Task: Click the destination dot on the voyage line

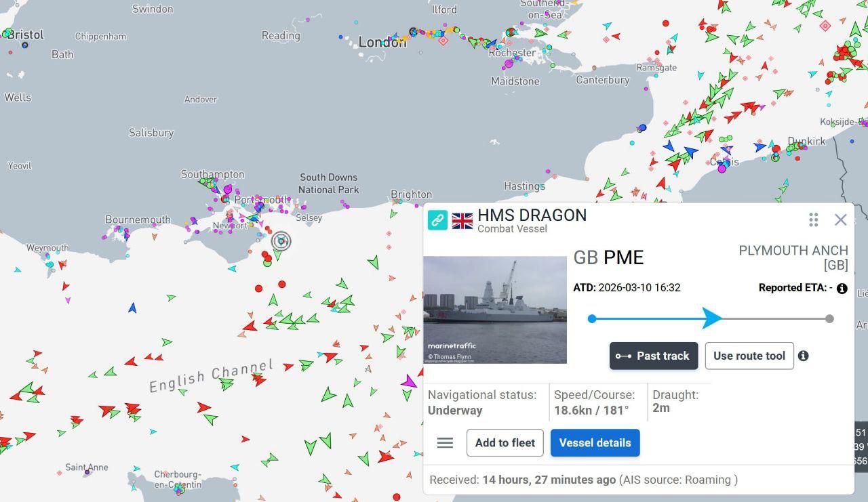Action: (x=829, y=318)
